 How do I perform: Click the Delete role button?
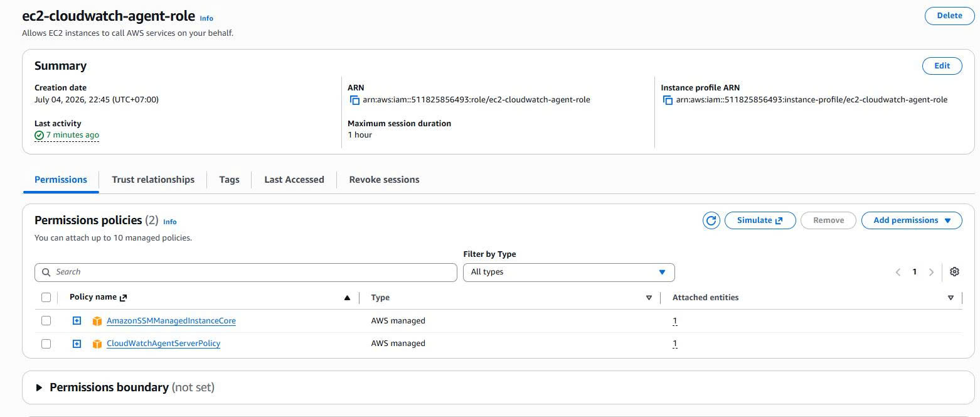click(x=949, y=16)
